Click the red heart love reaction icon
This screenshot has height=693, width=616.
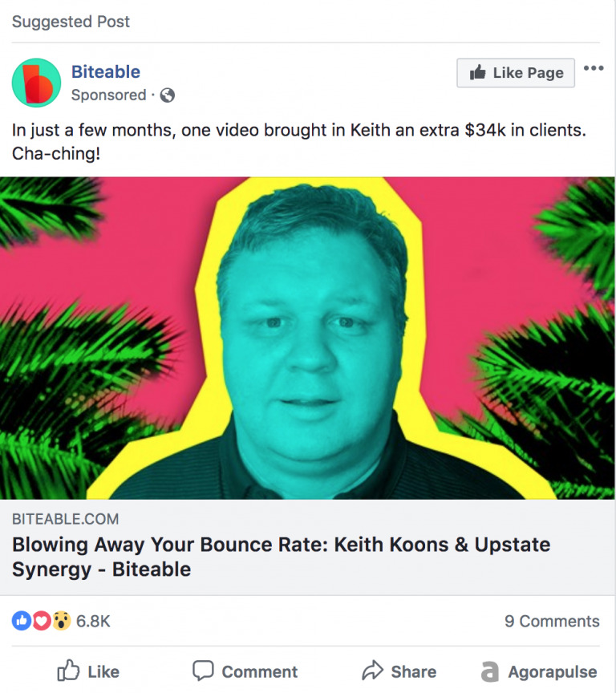[x=42, y=621]
